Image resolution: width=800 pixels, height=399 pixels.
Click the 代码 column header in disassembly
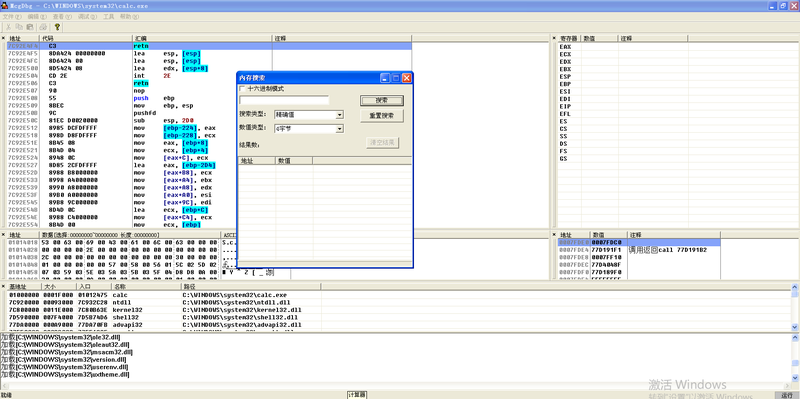click(86, 38)
